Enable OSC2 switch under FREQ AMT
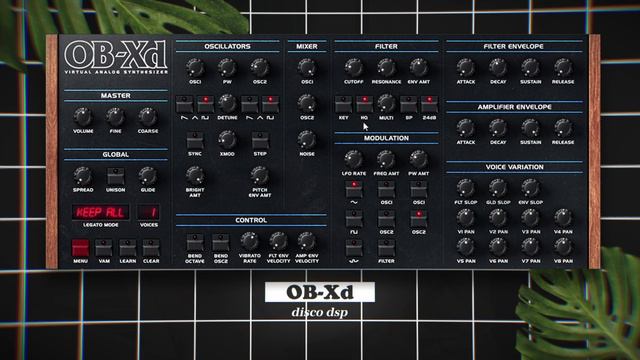Viewport: 640px width, 360px height. tap(386, 219)
